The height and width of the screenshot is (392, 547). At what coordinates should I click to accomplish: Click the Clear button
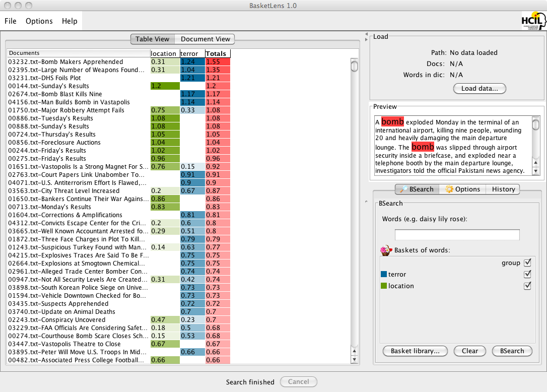pos(469,351)
